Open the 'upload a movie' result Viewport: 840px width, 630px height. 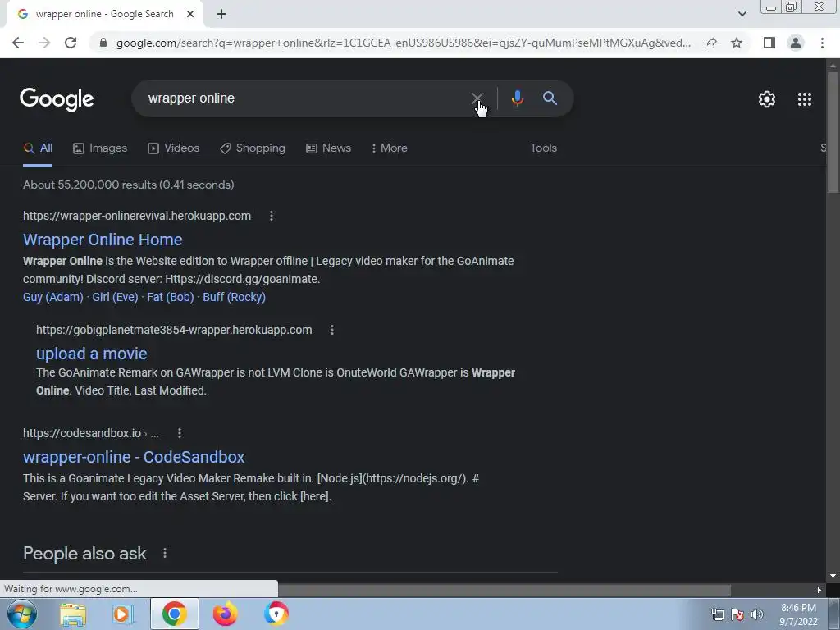pyautogui.click(x=92, y=354)
